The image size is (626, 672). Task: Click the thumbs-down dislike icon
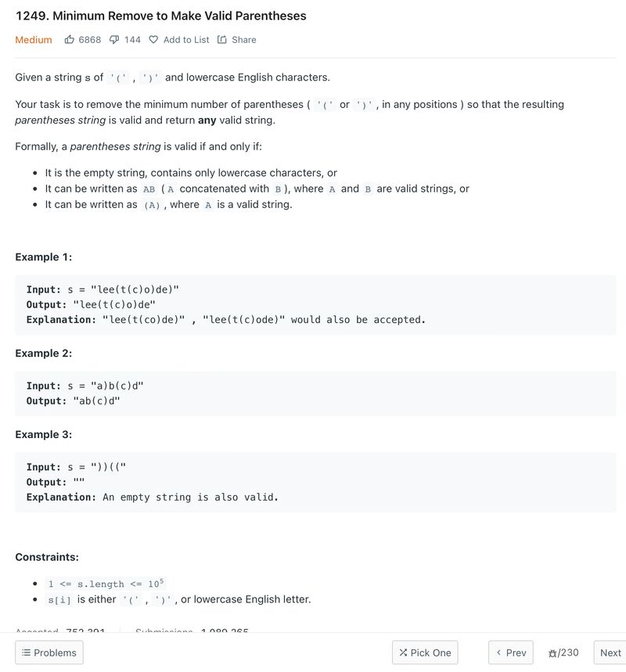114,40
